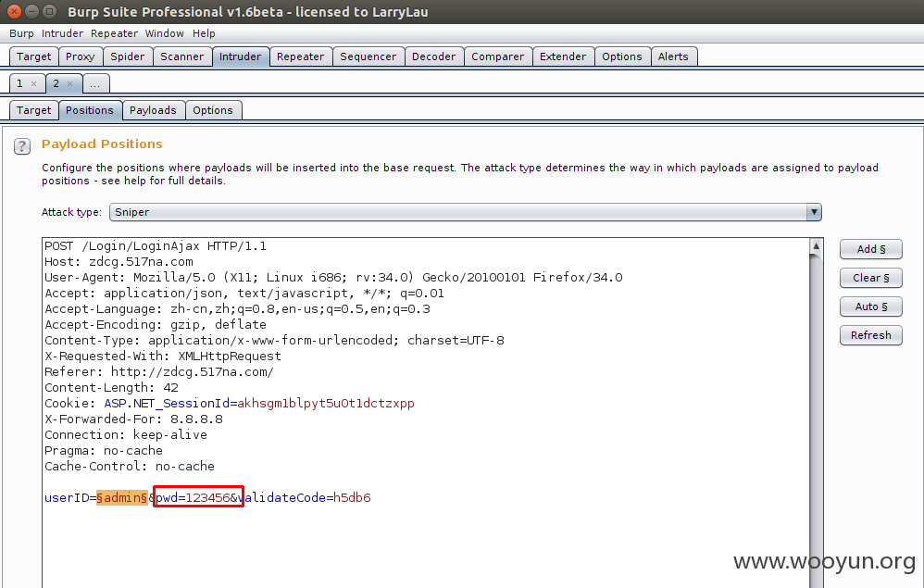This screenshot has width=924, height=588.
Task: Click the highlighted §admin§ payload position
Action: pyautogui.click(x=122, y=498)
